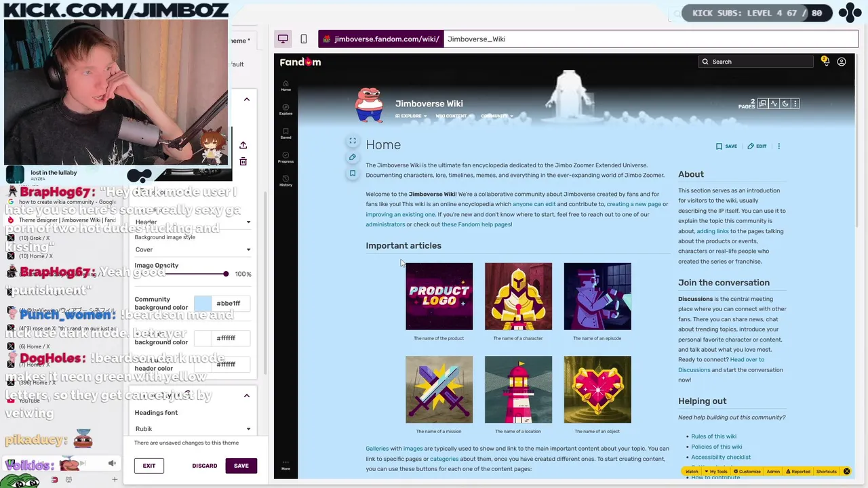Open the wiki header more options dots
Screen dimensions: 868x488
(x=795, y=104)
